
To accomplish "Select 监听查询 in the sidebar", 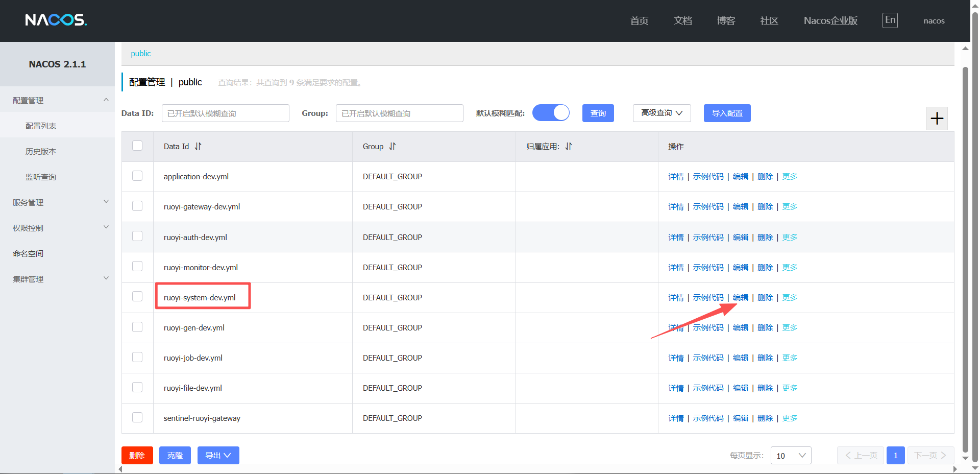I will (41, 177).
